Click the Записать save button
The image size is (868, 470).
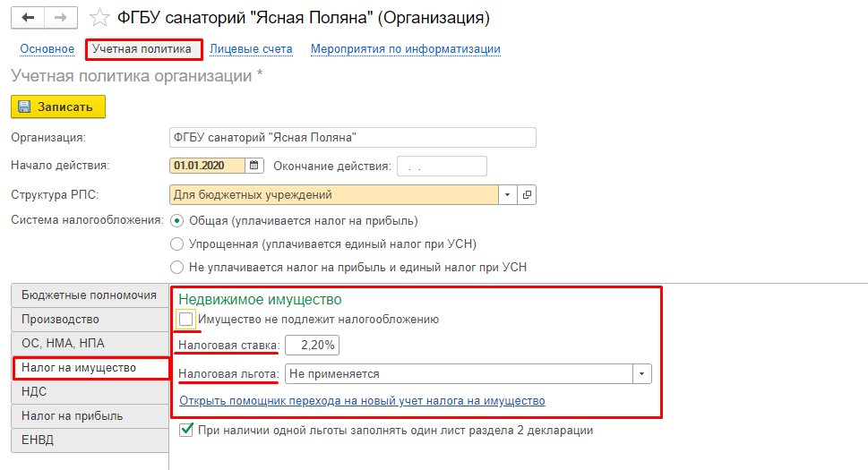pos(58,107)
